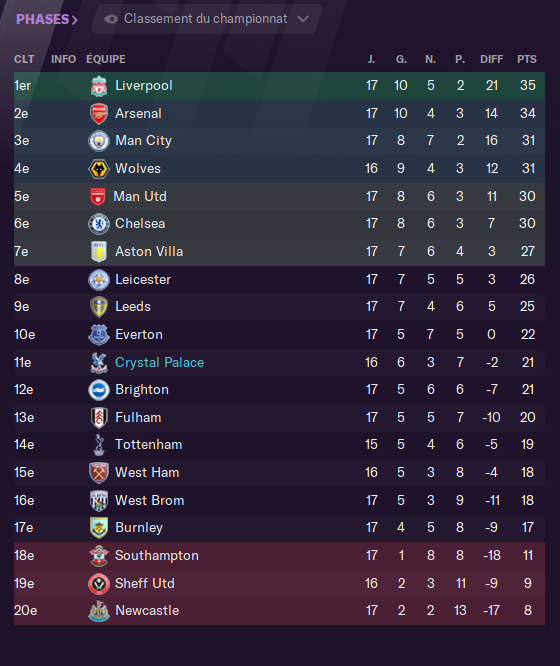
Task: Expand the PHASES menu arrow
Action: 75,20
